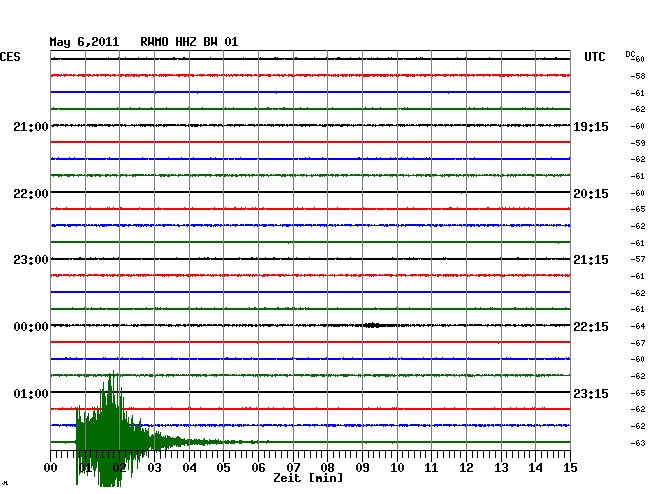Screen dimensions: 650x494
Task: Click minute 08 on the time axis
Action: [x=327, y=468]
